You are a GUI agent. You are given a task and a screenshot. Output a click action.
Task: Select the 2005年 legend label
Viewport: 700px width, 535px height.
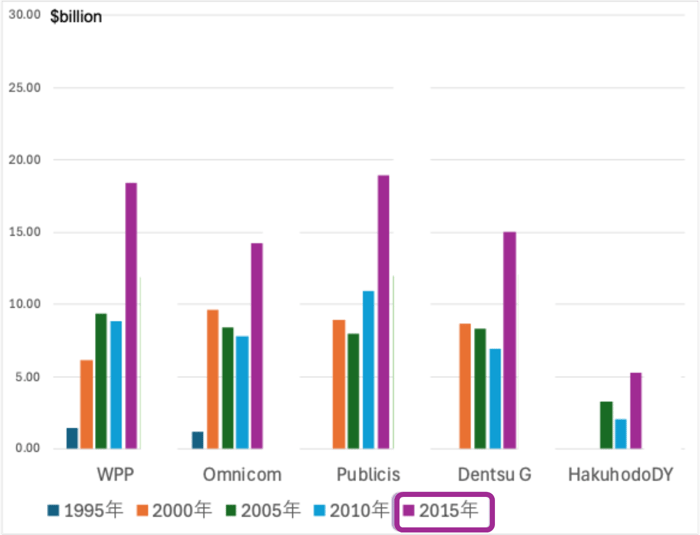point(271,510)
